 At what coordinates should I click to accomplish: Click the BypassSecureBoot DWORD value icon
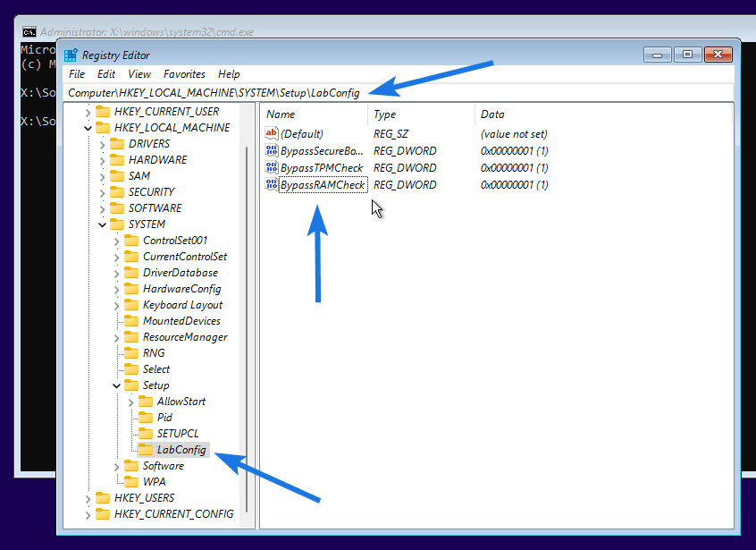click(272, 151)
